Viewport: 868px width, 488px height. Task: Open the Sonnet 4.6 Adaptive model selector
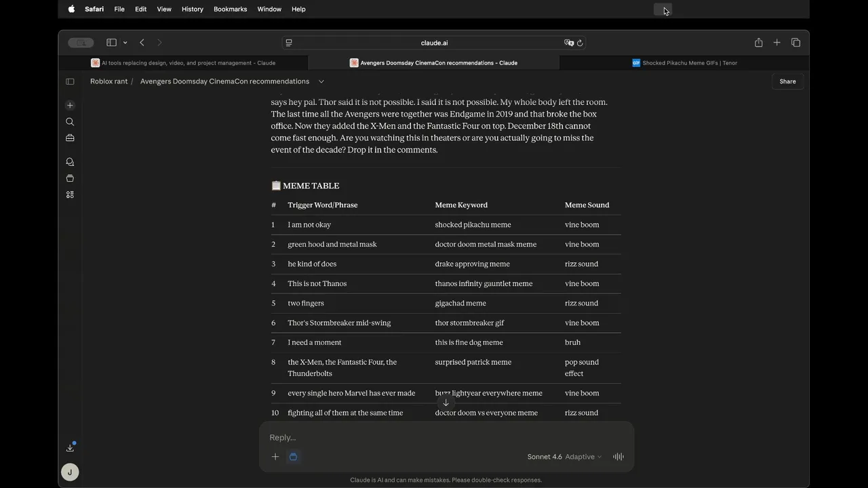pyautogui.click(x=564, y=457)
